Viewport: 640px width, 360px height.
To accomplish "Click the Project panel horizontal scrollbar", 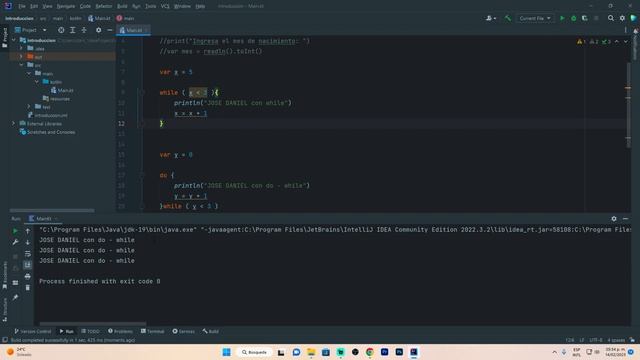I will pos(52,211).
